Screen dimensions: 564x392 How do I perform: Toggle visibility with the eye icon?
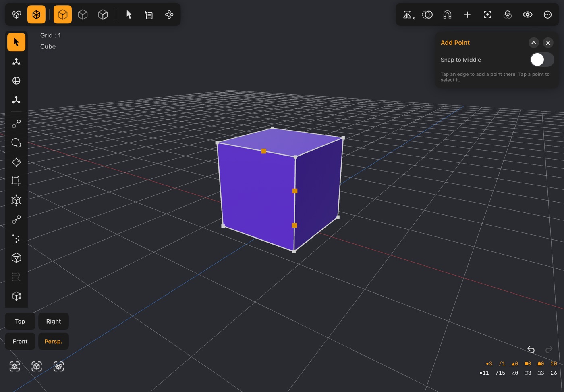tap(528, 15)
